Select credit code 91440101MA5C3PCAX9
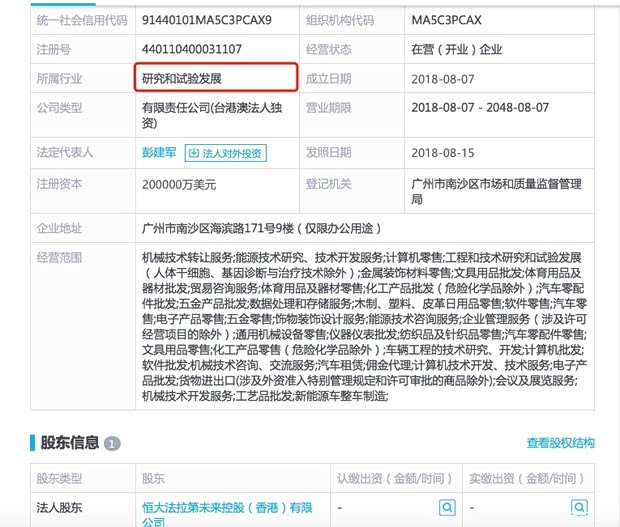The image size is (620, 527). 207,20
